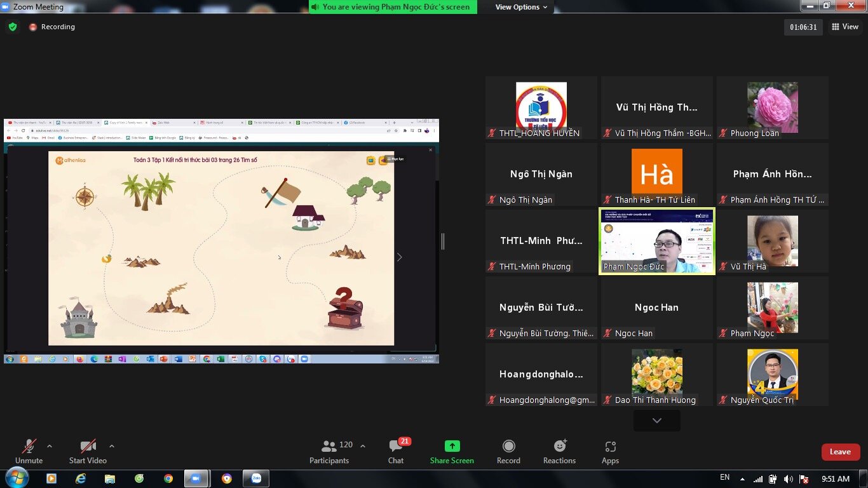Expand the audio options arrow next to Unmute
Screen dimensions: 868x488
48,446
